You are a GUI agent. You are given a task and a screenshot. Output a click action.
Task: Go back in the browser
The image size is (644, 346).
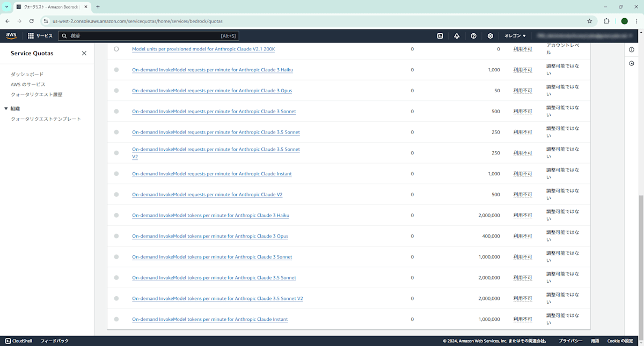click(x=8, y=21)
